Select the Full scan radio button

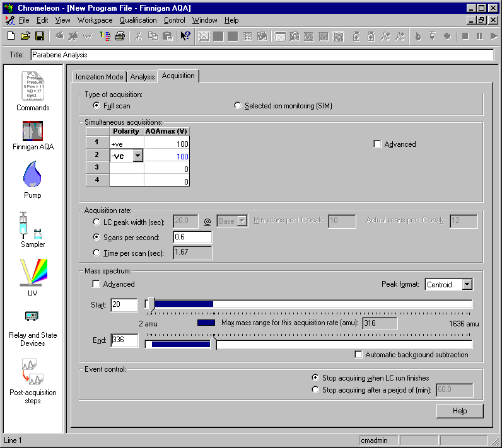click(x=96, y=105)
